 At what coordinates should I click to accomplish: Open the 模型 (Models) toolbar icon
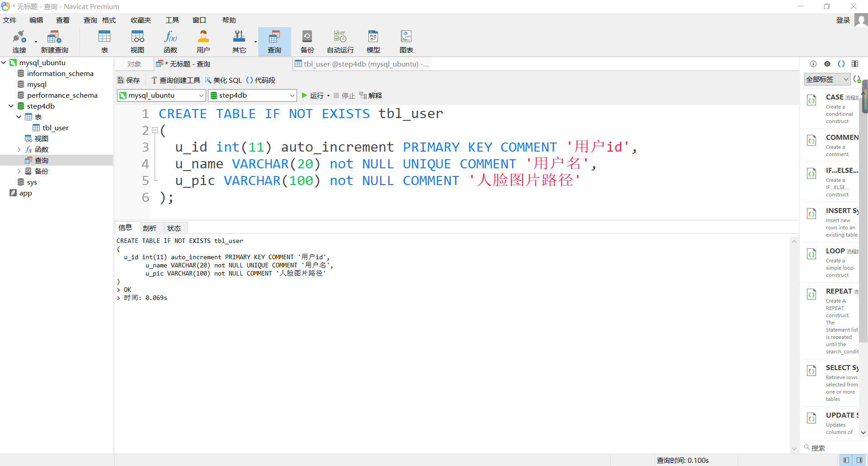(x=373, y=41)
